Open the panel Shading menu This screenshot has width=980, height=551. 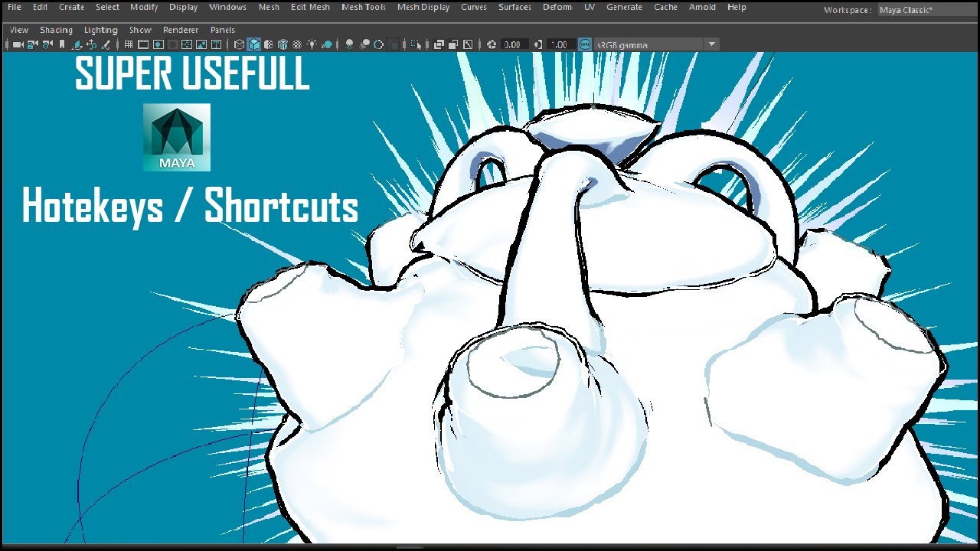tap(56, 30)
